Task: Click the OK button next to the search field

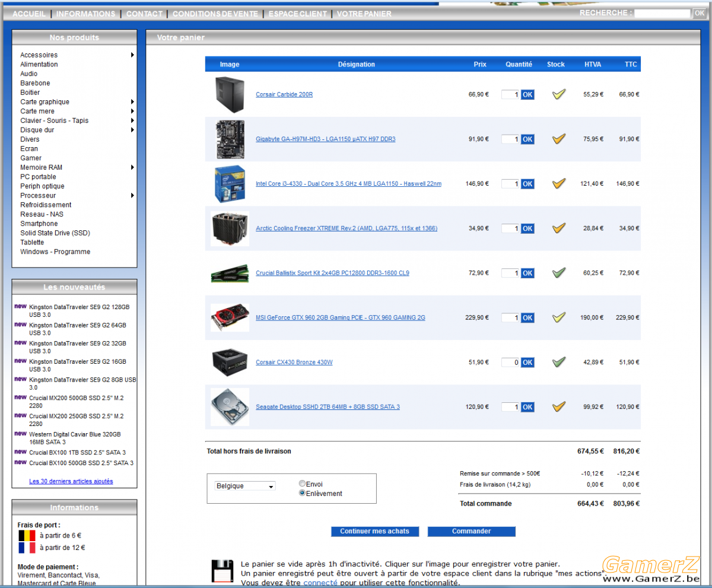Action: (699, 13)
